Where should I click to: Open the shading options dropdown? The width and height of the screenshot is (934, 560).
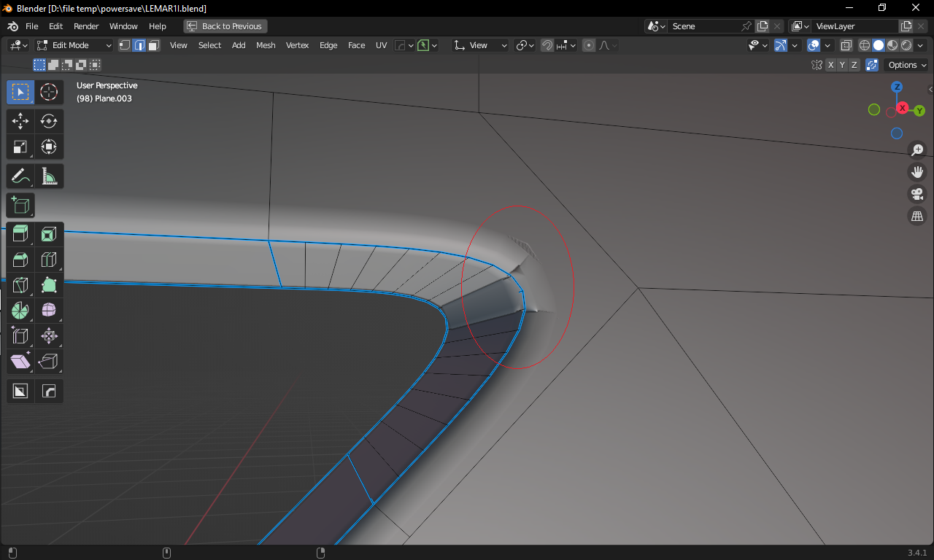pyautogui.click(x=921, y=45)
